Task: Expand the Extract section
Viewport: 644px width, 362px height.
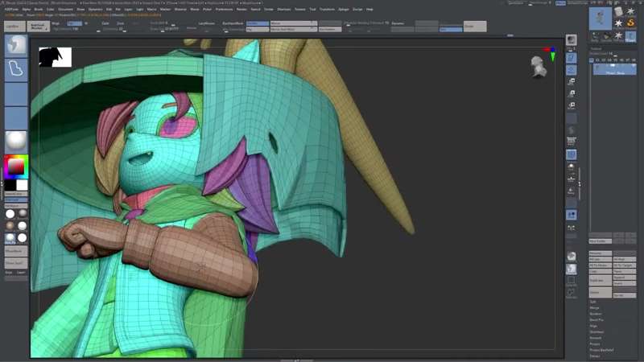Action: coord(595,356)
